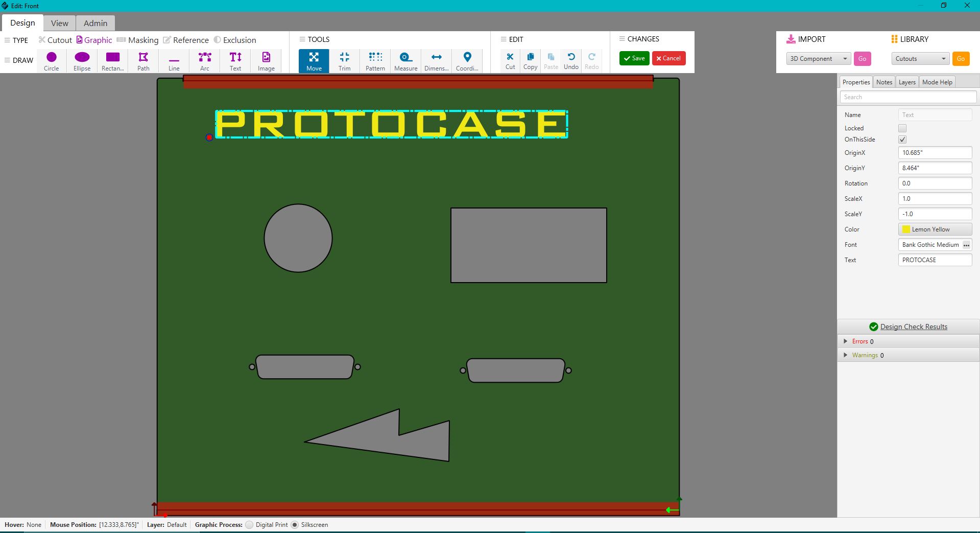Screen dimensions: 980x533
Task: Select the Rectangle draw tool
Action: [x=113, y=61]
